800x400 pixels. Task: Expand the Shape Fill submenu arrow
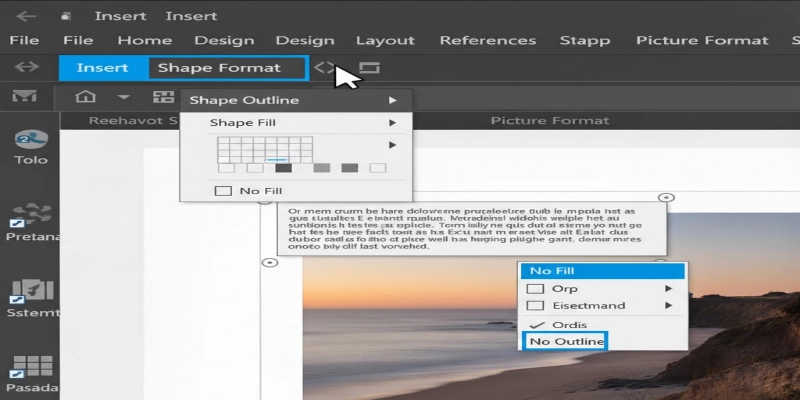pyautogui.click(x=392, y=123)
